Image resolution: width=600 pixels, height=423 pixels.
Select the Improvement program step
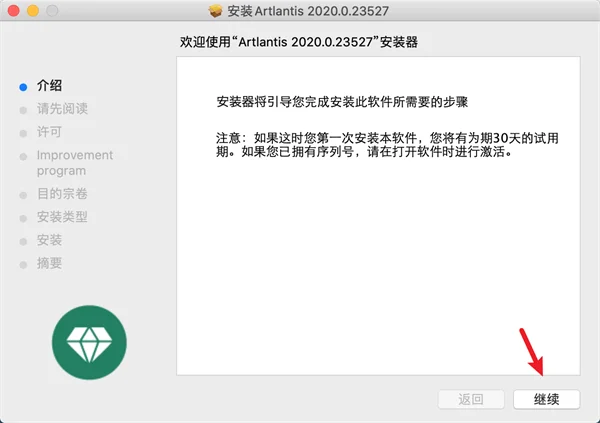(75, 163)
